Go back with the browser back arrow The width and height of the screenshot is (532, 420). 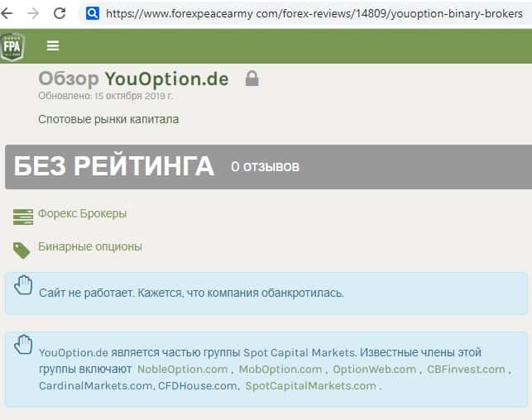click(7, 13)
